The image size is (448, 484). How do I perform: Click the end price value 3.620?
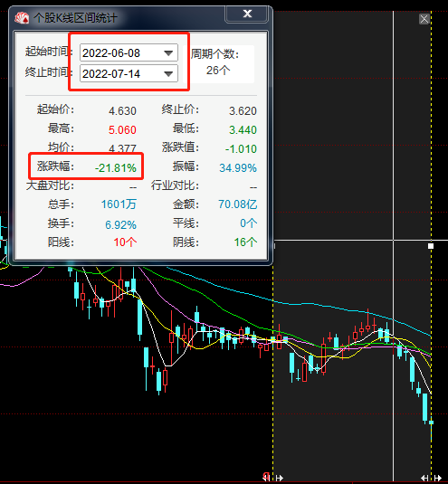coord(243,110)
